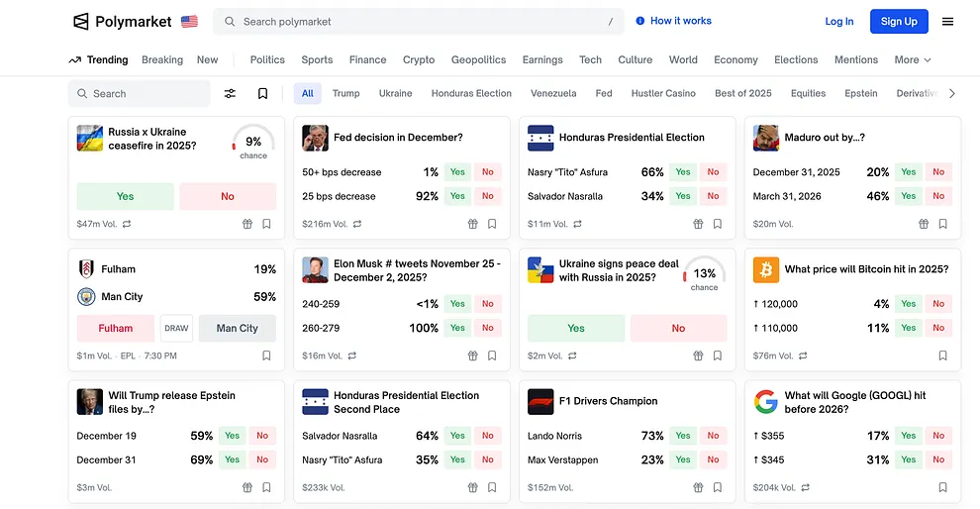Screen dimensions: 980x509
Task: Bookmark the Maduro out by market
Action: click(942, 224)
